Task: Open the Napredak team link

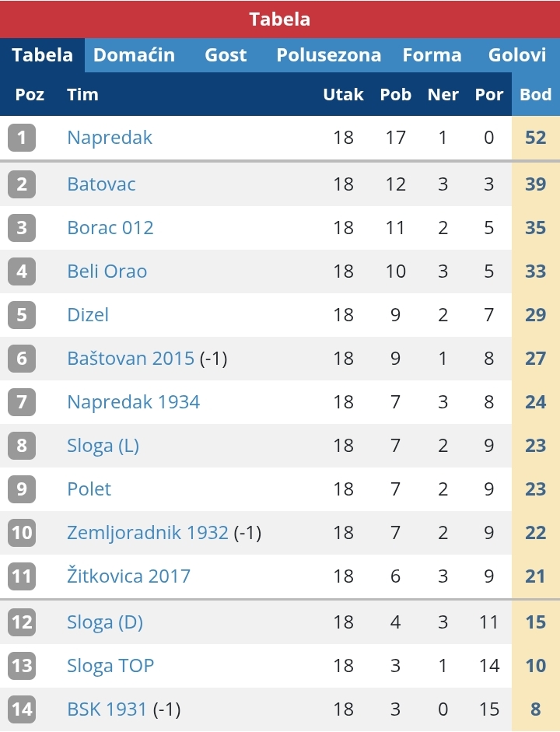Action: pyautogui.click(x=110, y=138)
